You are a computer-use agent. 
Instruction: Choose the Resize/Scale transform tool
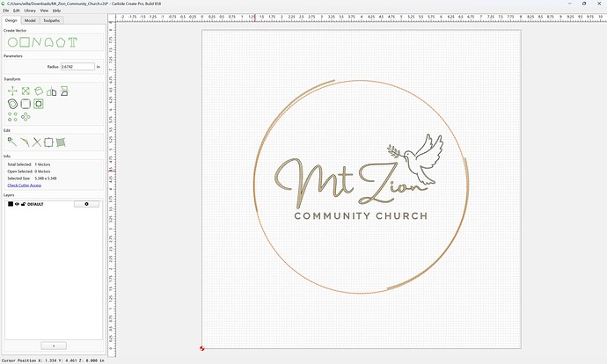[26, 91]
